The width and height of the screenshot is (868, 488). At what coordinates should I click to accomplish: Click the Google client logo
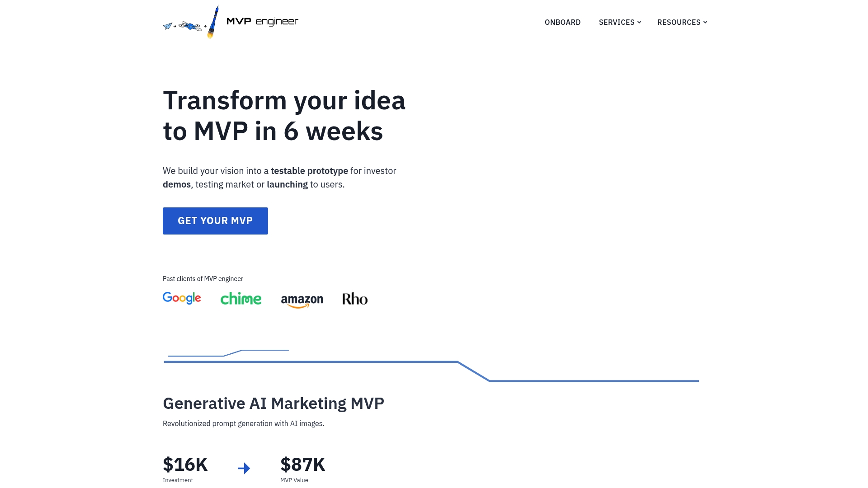click(x=181, y=298)
